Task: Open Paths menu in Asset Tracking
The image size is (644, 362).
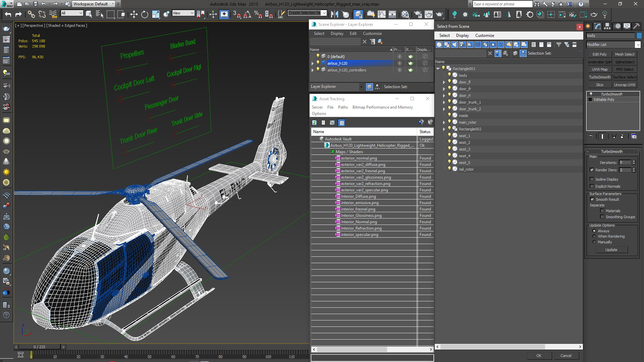Action: click(x=343, y=107)
